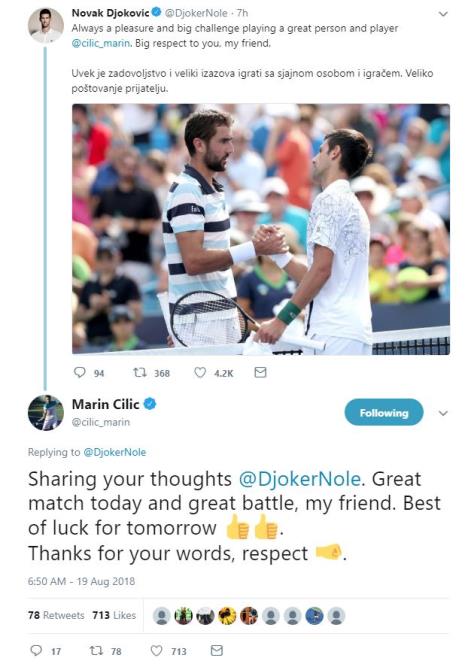Open the chevron menu on Djokovic's tweet
The width and height of the screenshot is (468, 670).
[x=443, y=14]
